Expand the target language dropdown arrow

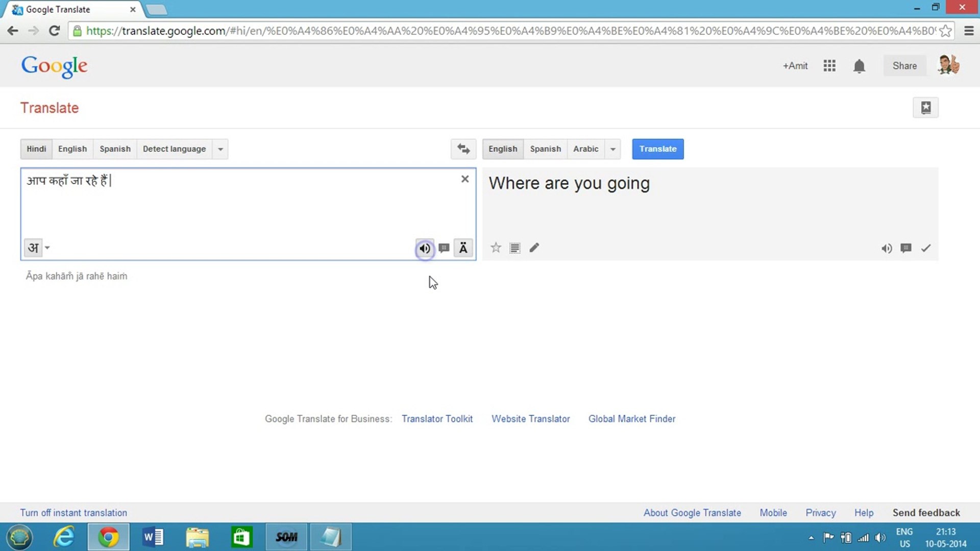tap(612, 149)
